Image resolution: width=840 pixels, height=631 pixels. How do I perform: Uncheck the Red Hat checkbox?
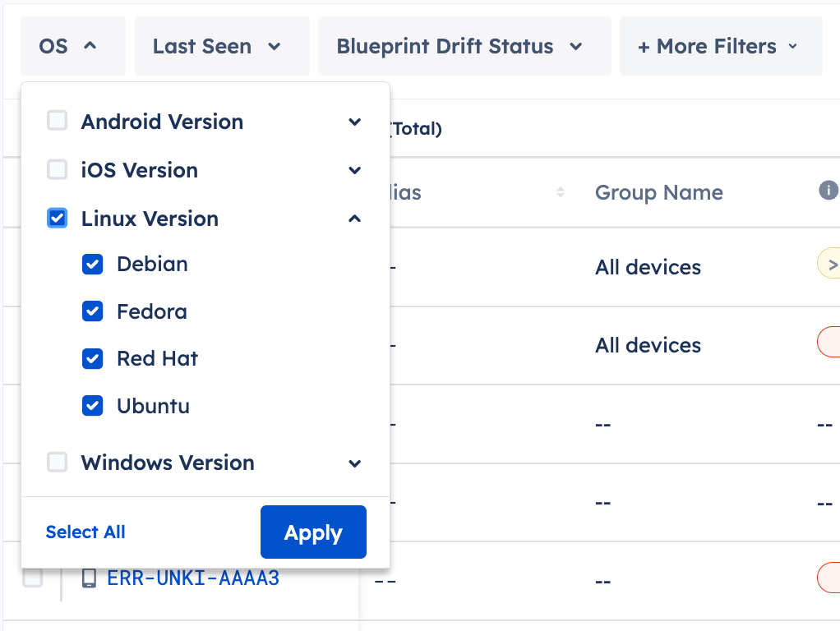93,358
